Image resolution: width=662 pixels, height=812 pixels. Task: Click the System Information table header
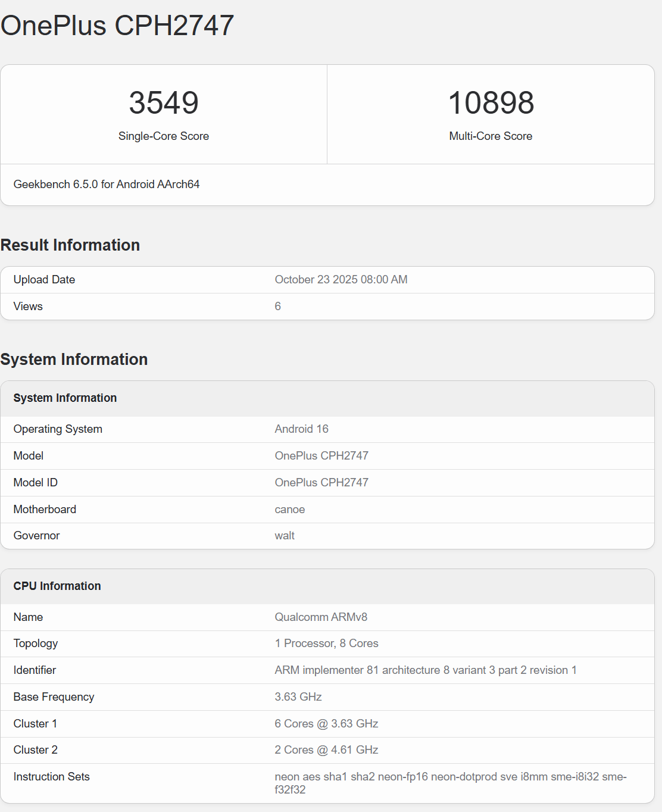click(65, 398)
